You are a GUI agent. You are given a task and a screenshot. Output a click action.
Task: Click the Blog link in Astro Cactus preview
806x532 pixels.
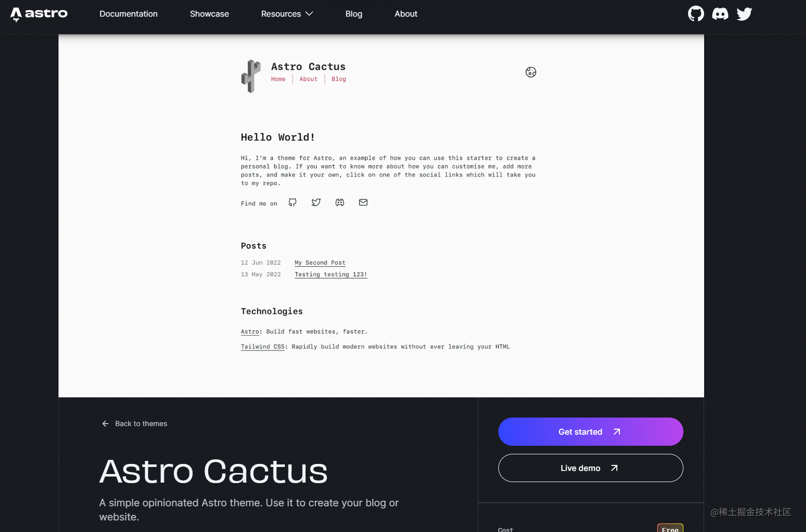click(339, 79)
